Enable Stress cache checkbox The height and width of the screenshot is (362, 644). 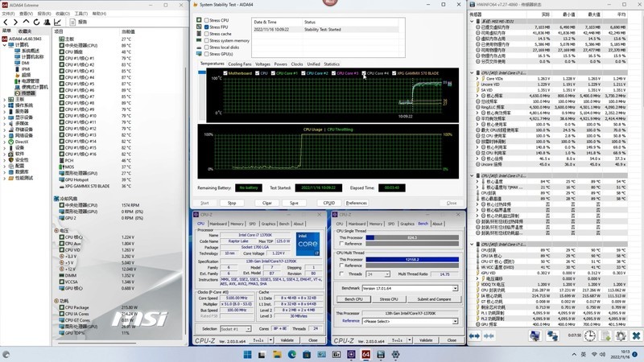coord(207,34)
